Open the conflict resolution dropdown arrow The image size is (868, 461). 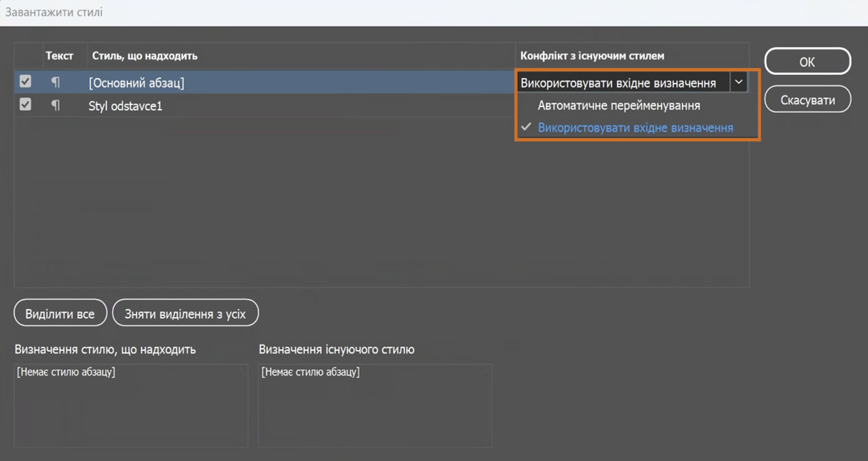pos(739,82)
